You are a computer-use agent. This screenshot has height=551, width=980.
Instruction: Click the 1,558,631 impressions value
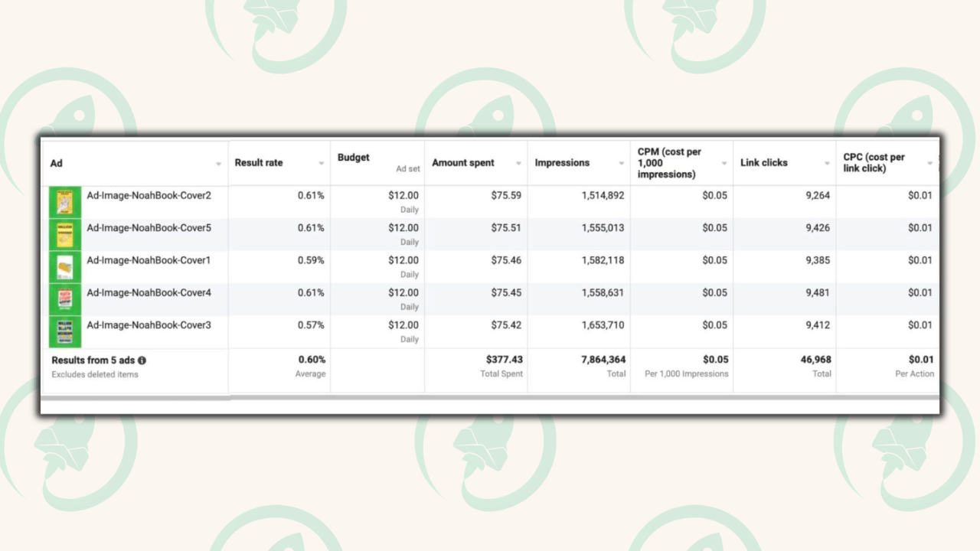(x=603, y=293)
